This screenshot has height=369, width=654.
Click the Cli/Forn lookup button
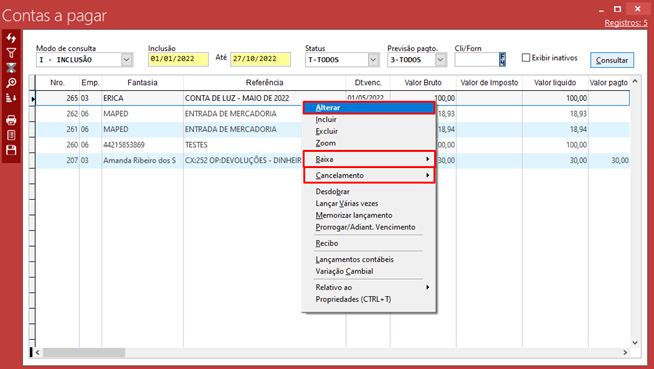pyautogui.click(x=502, y=59)
